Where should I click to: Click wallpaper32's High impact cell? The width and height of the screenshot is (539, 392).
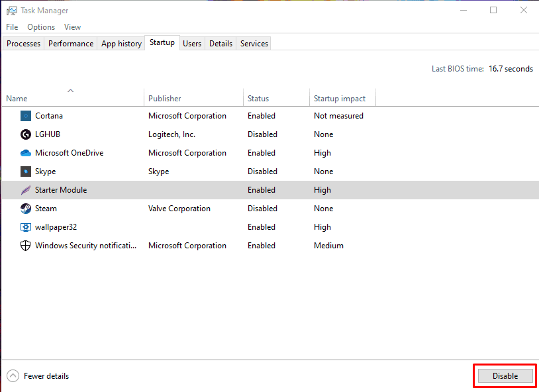(x=322, y=227)
